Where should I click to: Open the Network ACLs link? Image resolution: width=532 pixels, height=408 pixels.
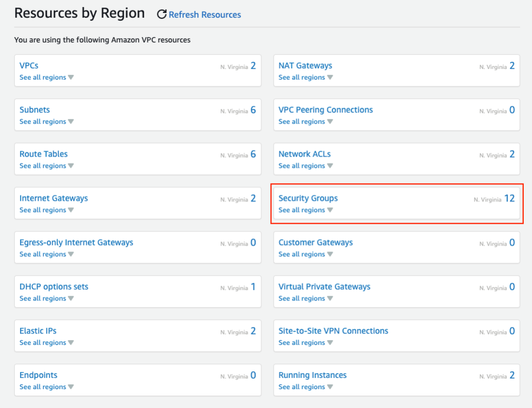pos(304,154)
